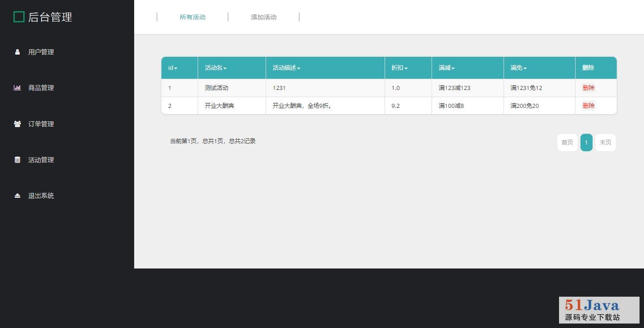Open 用户管理 in the sidebar
The image size is (644, 328).
[x=41, y=52]
